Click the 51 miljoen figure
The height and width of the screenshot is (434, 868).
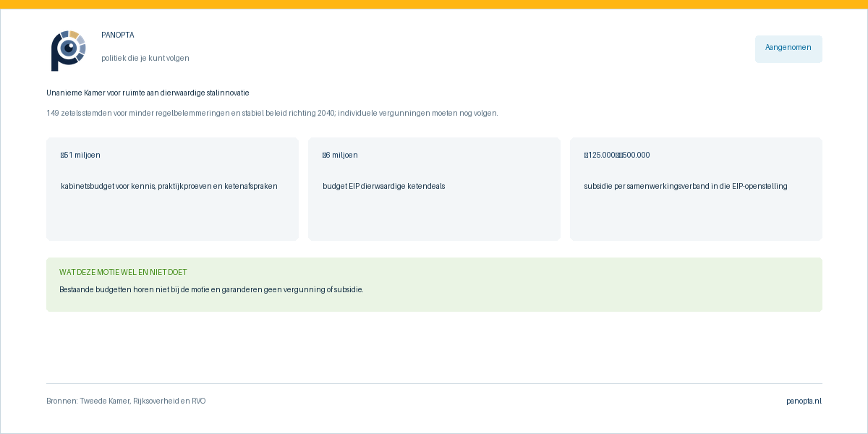click(80, 155)
